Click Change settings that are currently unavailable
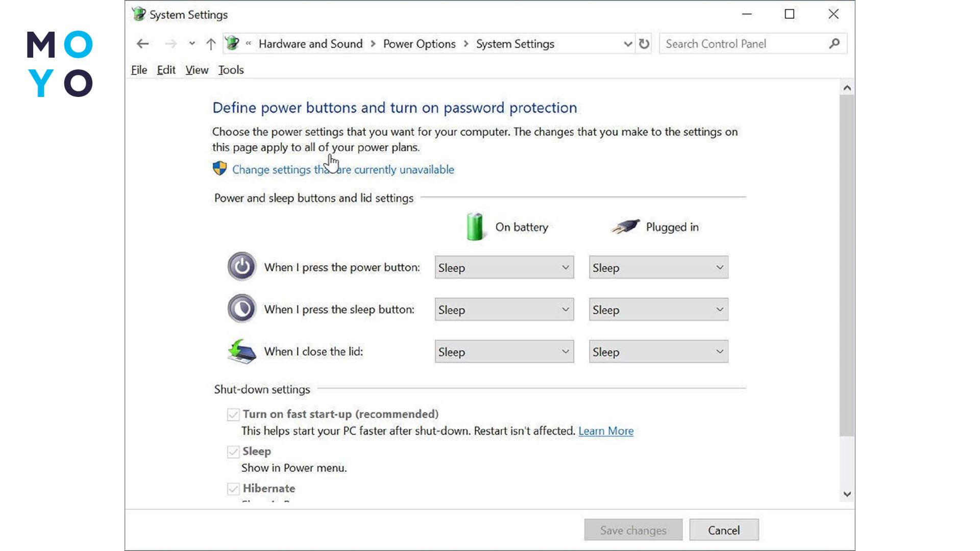980x551 pixels. [342, 169]
